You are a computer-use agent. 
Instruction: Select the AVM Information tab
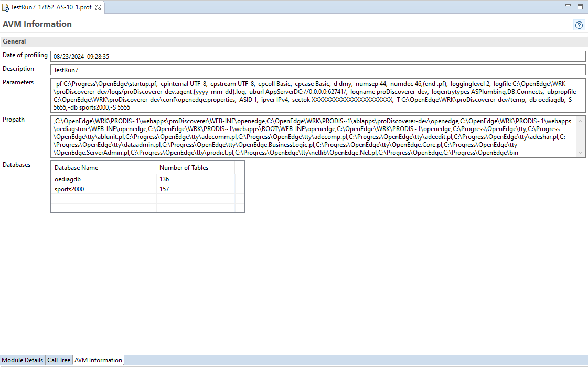click(x=98, y=360)
